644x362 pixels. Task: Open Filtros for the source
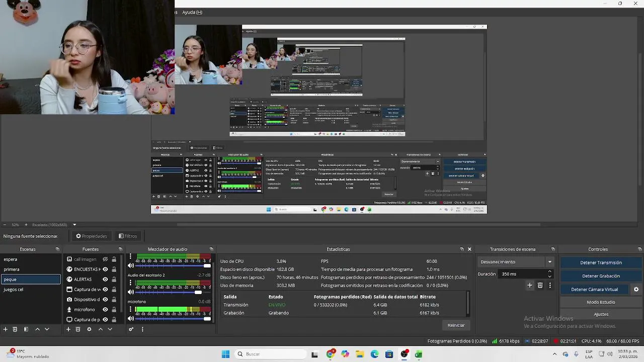click(x=128, y=236)
